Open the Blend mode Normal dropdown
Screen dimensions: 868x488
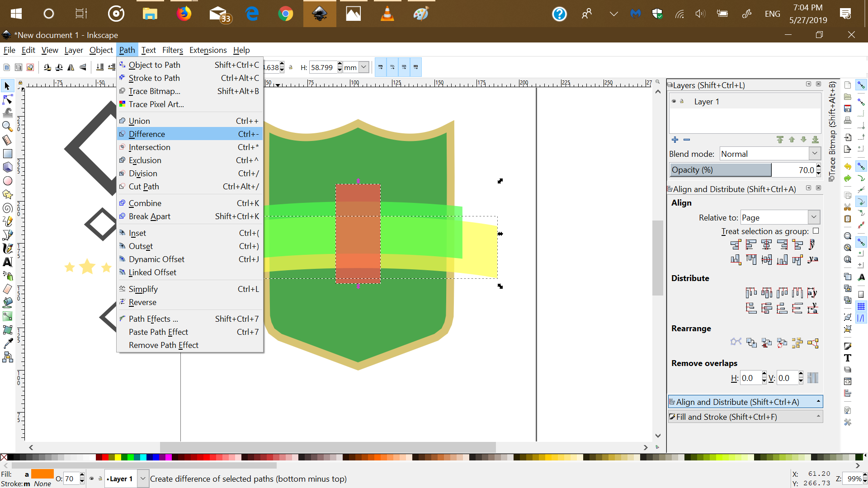pos(815,154)
